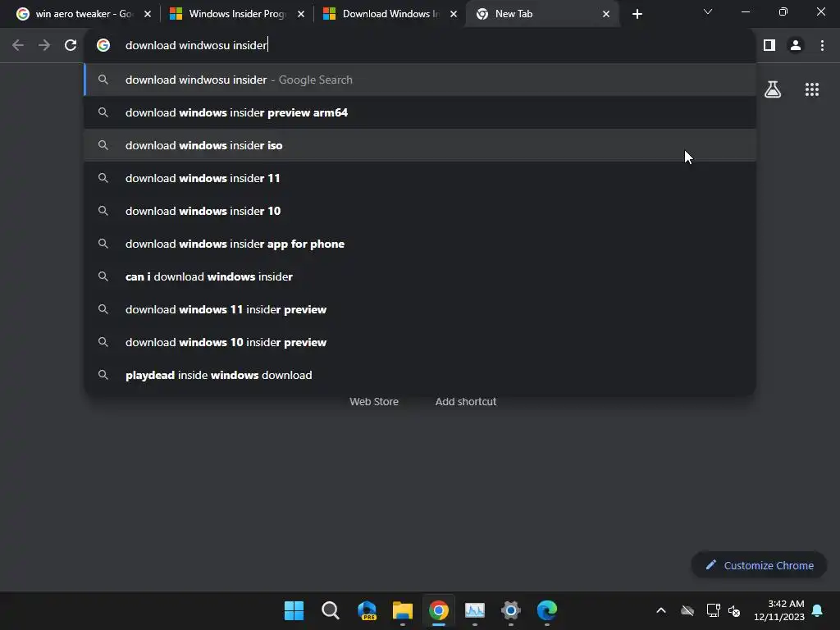Select suggestion 'download windows 11 insider preview'

pos(420,309)
